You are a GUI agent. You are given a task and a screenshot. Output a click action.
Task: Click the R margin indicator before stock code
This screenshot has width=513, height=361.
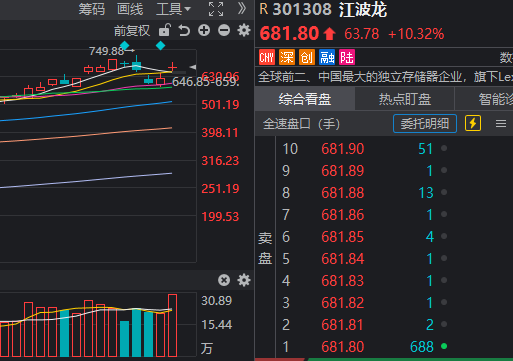pos(264,9)
